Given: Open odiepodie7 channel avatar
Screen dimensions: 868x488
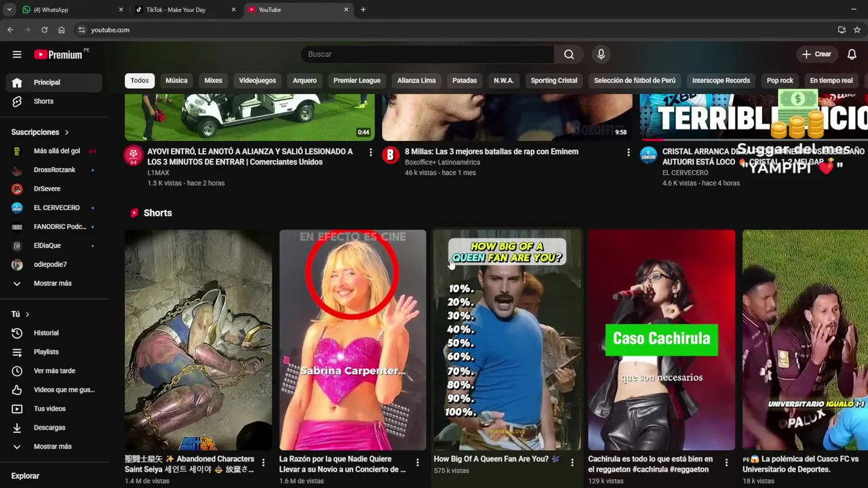Looking at the screenshot, I should (17, 264).
